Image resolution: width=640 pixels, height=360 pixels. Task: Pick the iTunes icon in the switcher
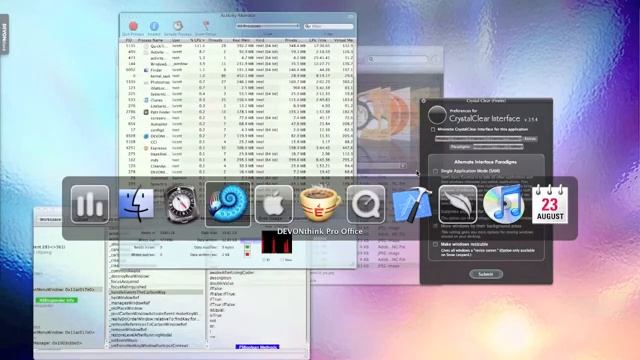point(504,204)
